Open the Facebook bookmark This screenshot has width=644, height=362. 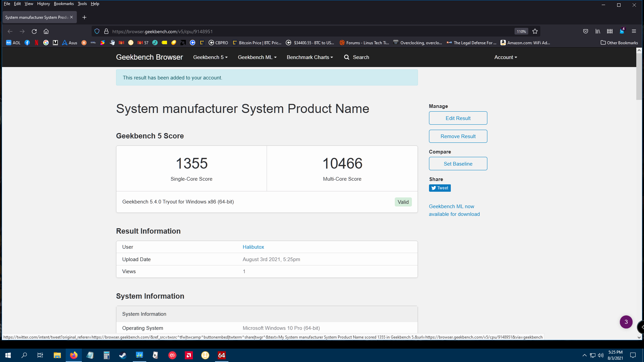tap(27, 43)
